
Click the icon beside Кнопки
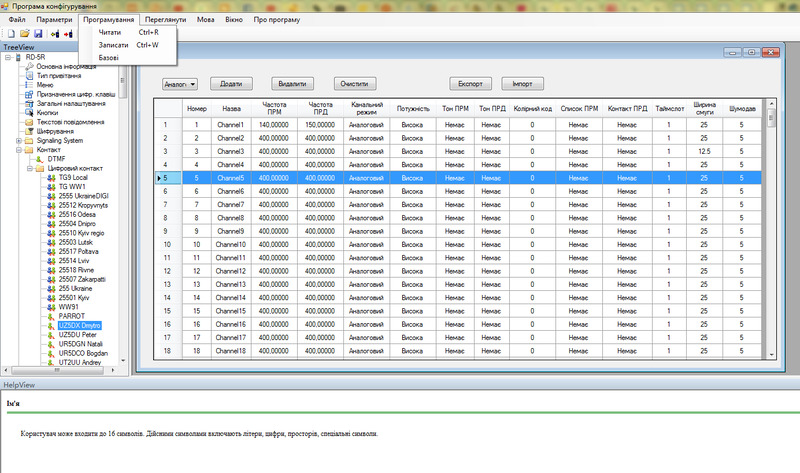[29, 113]
